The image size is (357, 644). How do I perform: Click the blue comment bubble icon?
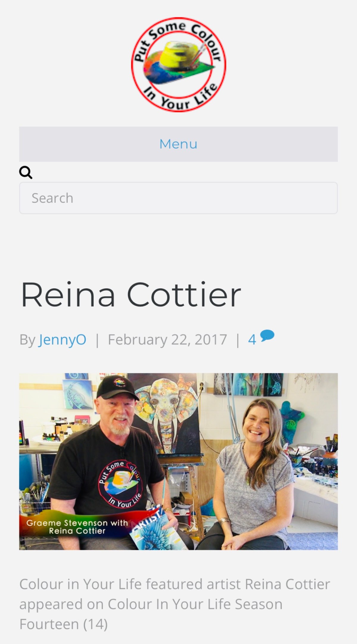[267, 336]
